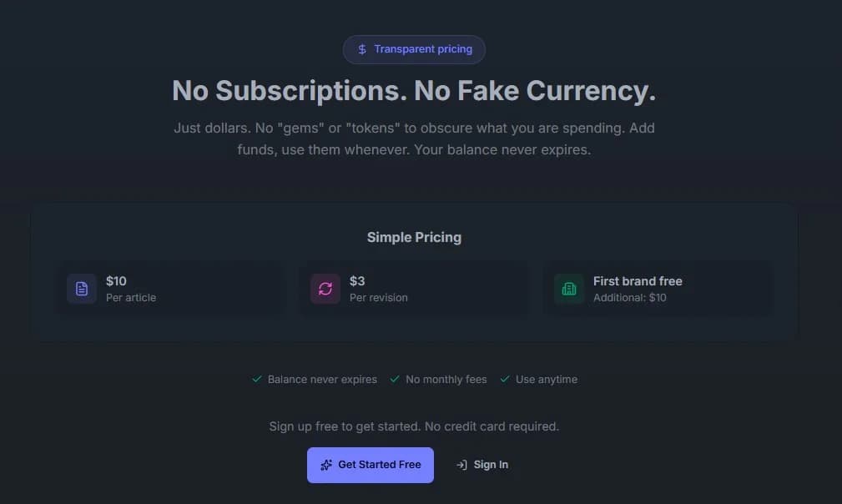Click the revision refresh icon
Image resolution: width=842 pixels, height=504 pixels.
coord(325,289)
